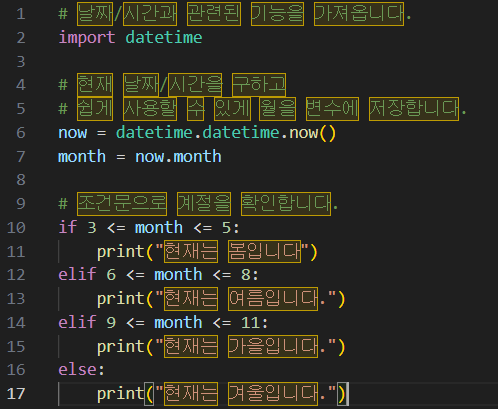Click the number 11 on line 14

coord(250,323)
